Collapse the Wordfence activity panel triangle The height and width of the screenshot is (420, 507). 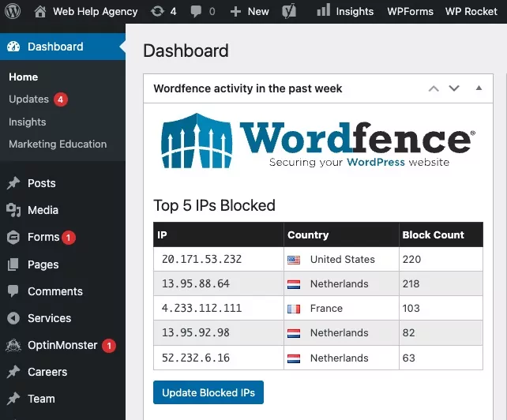[479, 88]
